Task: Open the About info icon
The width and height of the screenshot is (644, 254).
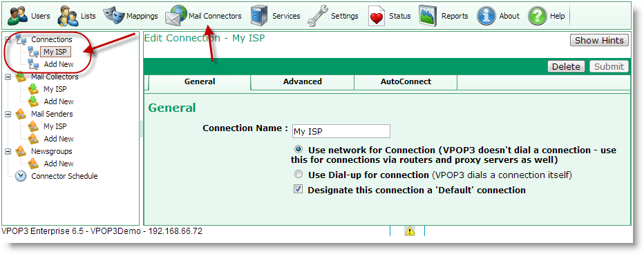Action: pos(486,16)
